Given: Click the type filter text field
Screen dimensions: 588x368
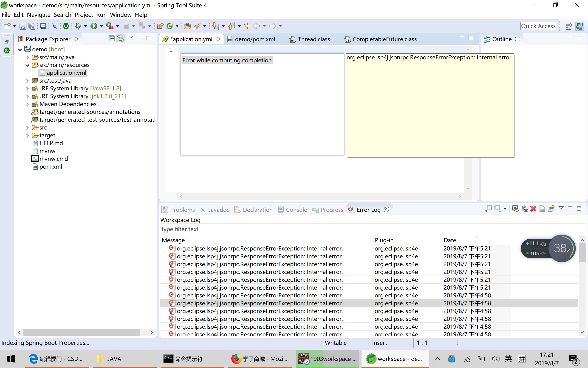Looking at the screenshot, I should coord(373,229).
